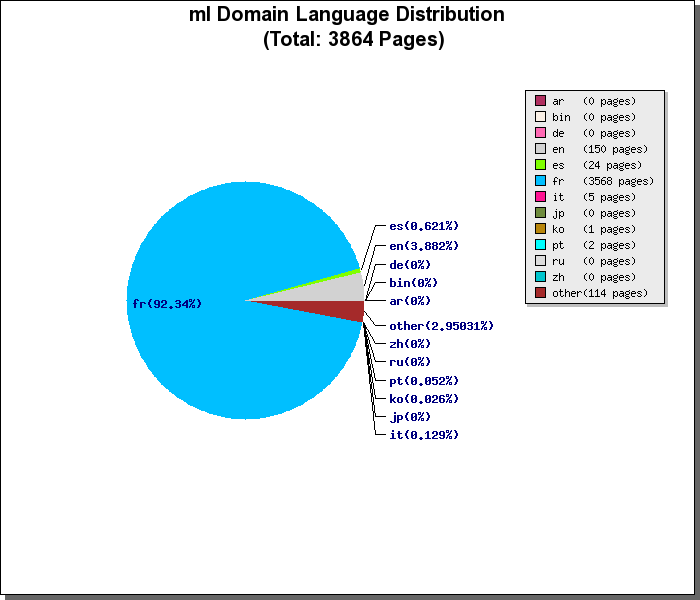700x600 pixels.
Task: Select the pt legend cyan swatch
Action: click(x=540, y=245)
